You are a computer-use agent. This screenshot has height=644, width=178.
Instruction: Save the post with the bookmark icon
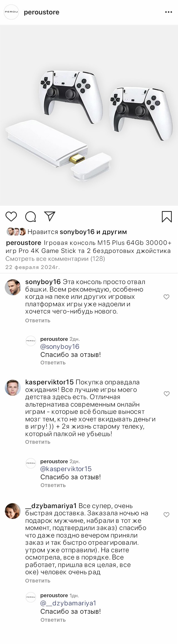(167, 217)
